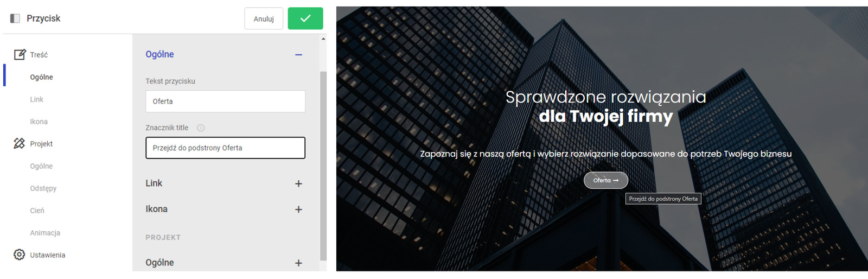Expand the Ogólne section under PROJEKT
The image size is (868, 279).
point(298,263)
